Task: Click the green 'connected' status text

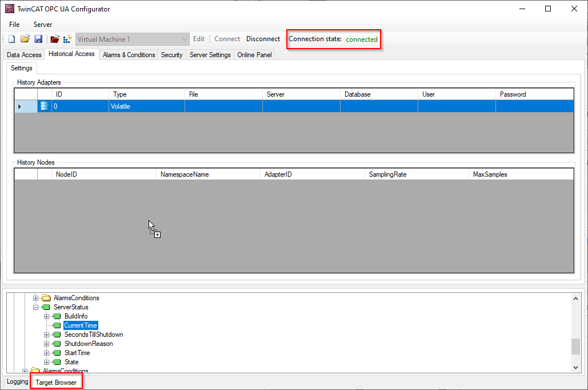Action: (362, 39)
